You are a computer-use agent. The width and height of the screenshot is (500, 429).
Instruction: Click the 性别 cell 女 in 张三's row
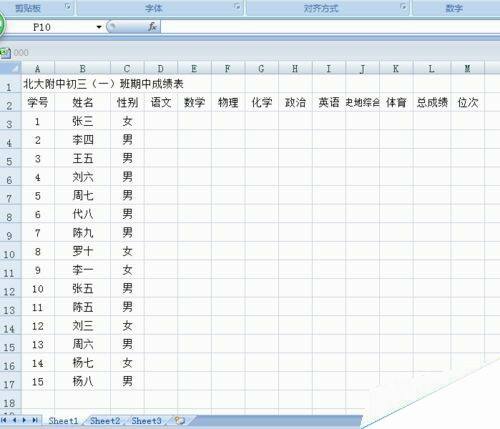(x=127, y=121)
